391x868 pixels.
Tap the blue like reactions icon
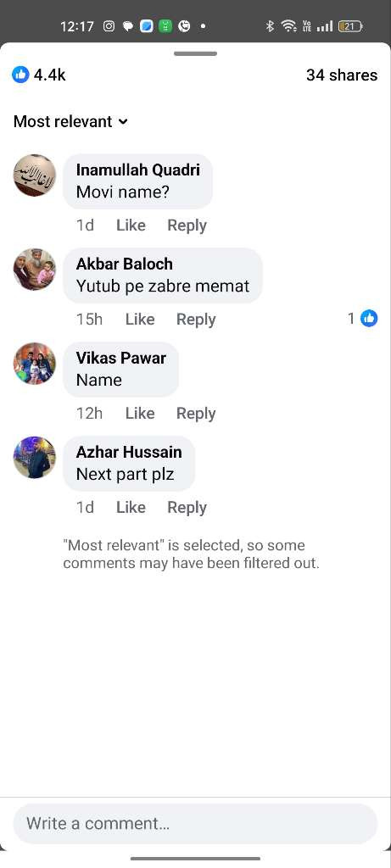(20, 75)
